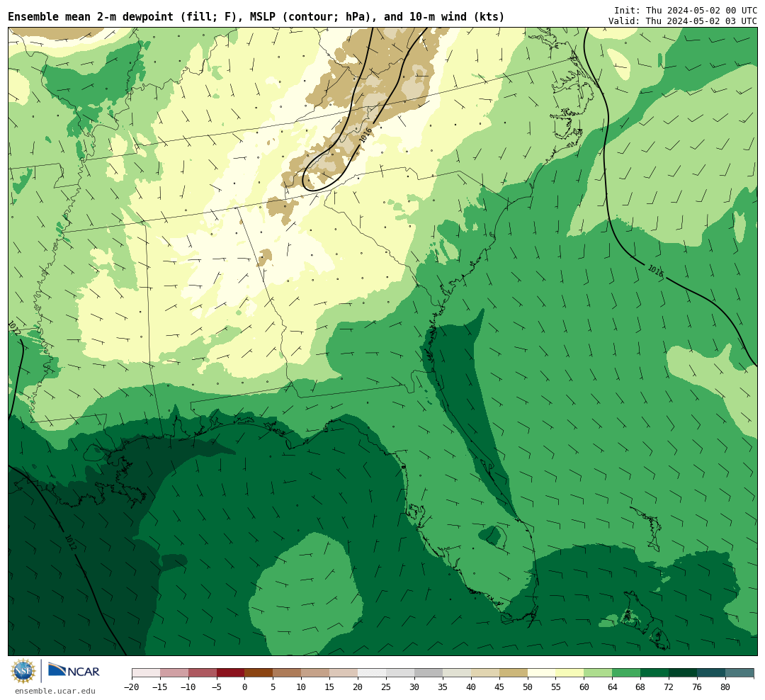This screenshot has height=700, width=765.
Task: Click colorbar swatch between 20 and 25
Action: 373,673
